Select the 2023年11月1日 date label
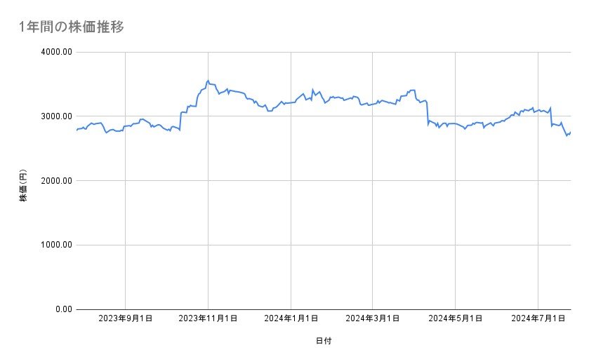 click(x=208, y=319)
